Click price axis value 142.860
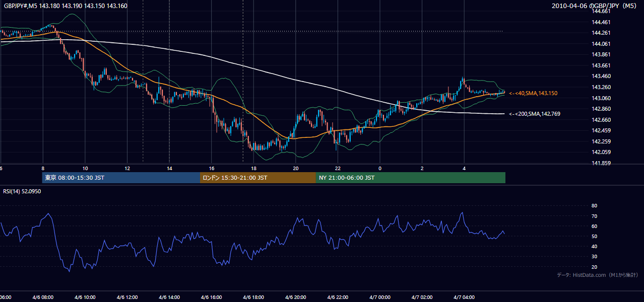This screenshot has width=644, height=302. (601, 109)
